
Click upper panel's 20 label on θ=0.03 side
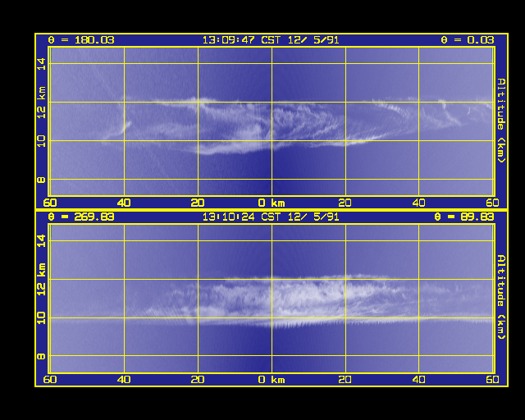coord(345,203)
